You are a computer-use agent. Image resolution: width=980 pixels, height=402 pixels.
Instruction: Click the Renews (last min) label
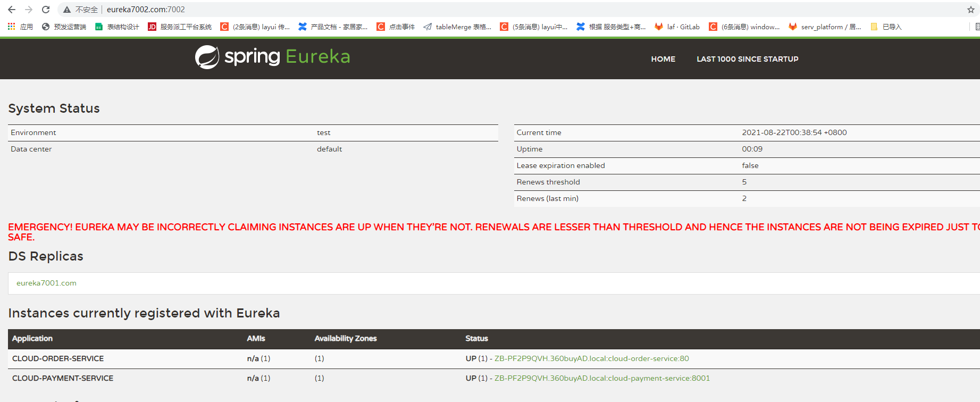point(547,198)
